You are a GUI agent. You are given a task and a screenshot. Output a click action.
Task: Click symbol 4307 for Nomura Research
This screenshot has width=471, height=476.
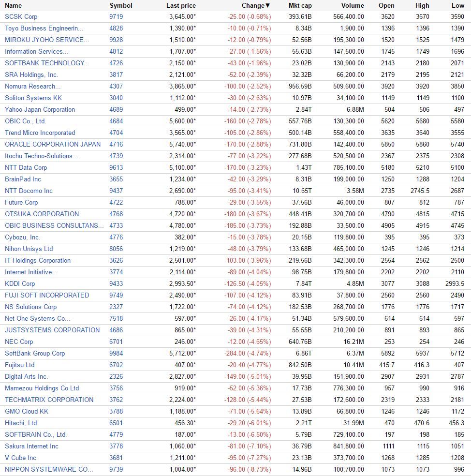coord(116,86)
